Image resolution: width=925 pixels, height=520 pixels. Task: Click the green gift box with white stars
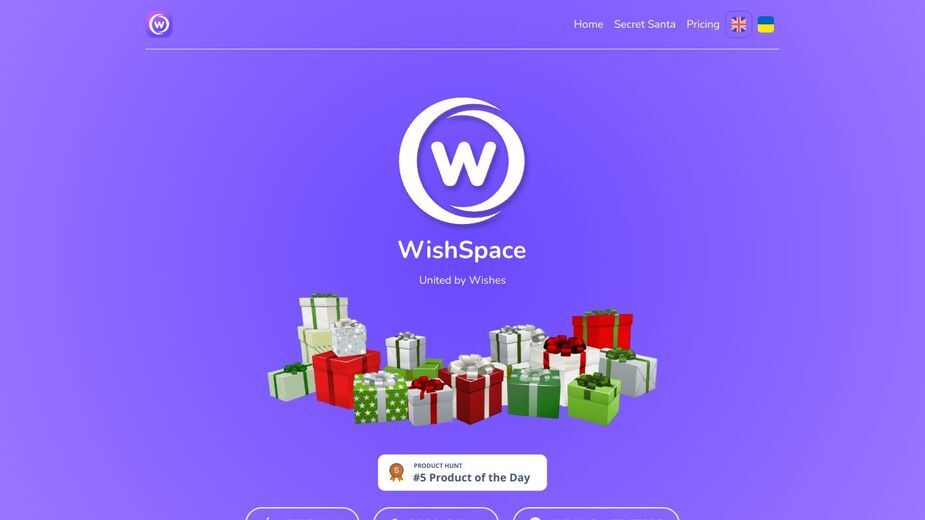click(x=381, y=400)
